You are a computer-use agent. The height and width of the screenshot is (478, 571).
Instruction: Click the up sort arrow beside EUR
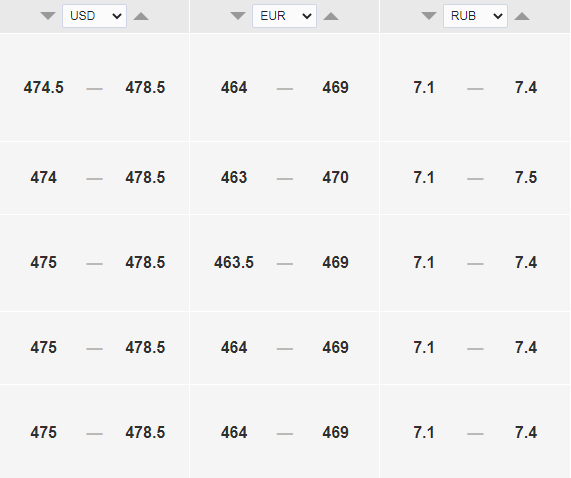click(331, 16)
